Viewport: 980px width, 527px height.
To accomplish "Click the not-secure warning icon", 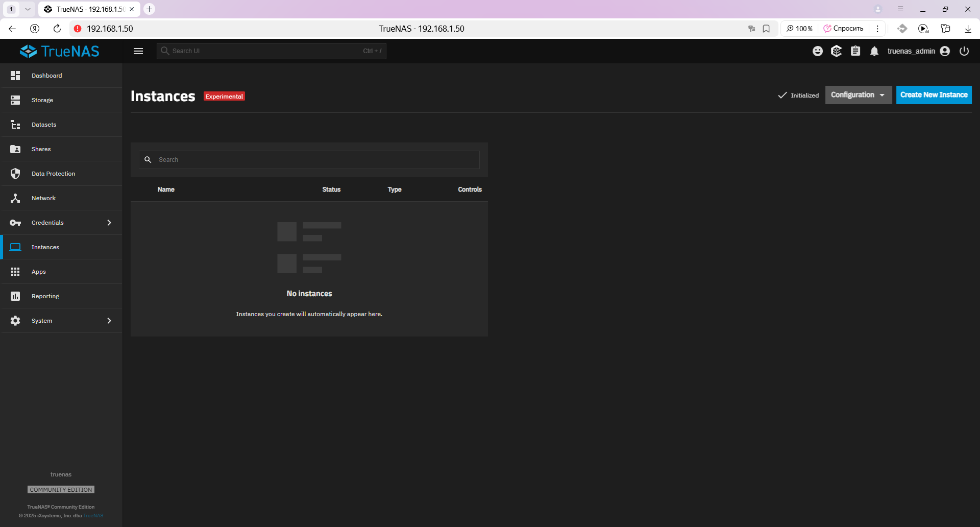I will click(78, 29).
